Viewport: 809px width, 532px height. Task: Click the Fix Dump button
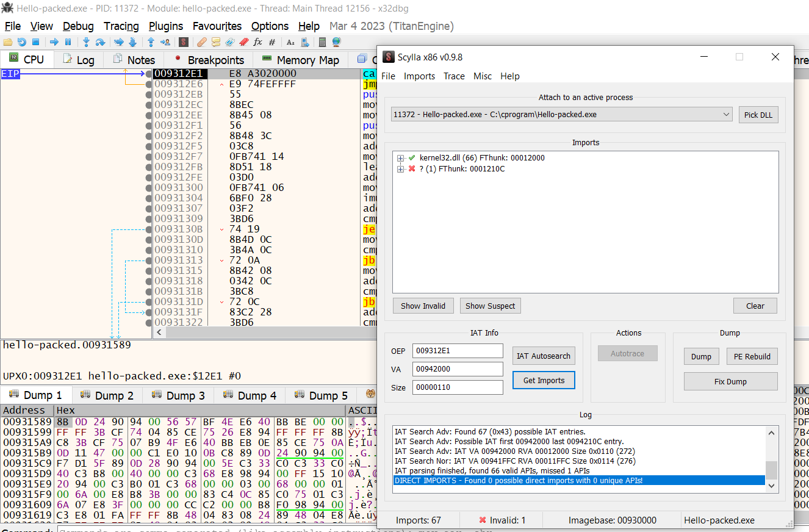pyautogui.click(x=730, y=381)
